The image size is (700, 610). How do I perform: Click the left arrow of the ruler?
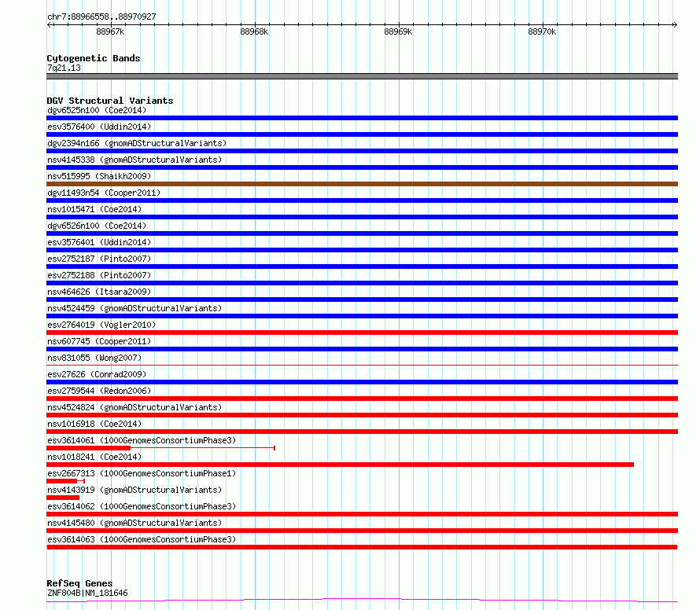(50, 24)
